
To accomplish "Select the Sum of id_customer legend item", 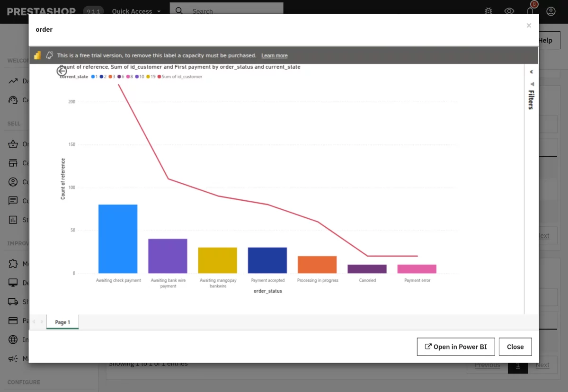I will click(180, 77).
